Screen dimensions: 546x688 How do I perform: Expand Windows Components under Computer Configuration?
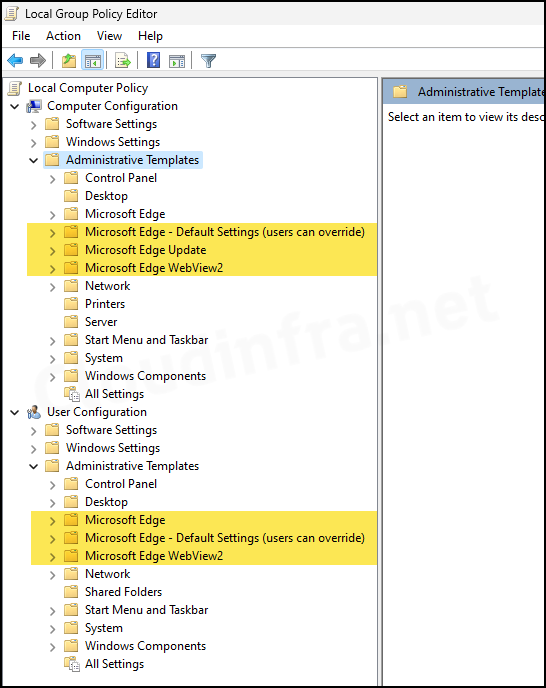click(x=53, y=376)
